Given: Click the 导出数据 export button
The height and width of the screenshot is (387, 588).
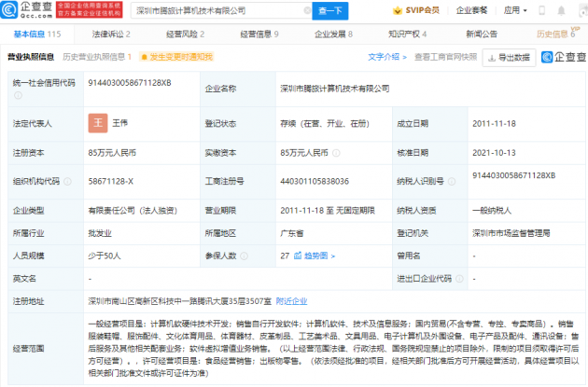Looking at the screenshot, I should pos(510,57).
